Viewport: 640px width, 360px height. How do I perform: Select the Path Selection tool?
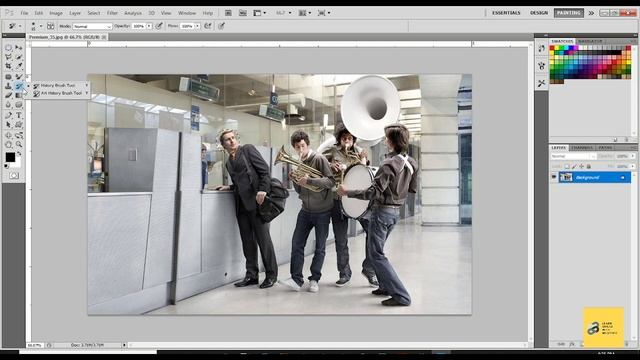[8, 125]
